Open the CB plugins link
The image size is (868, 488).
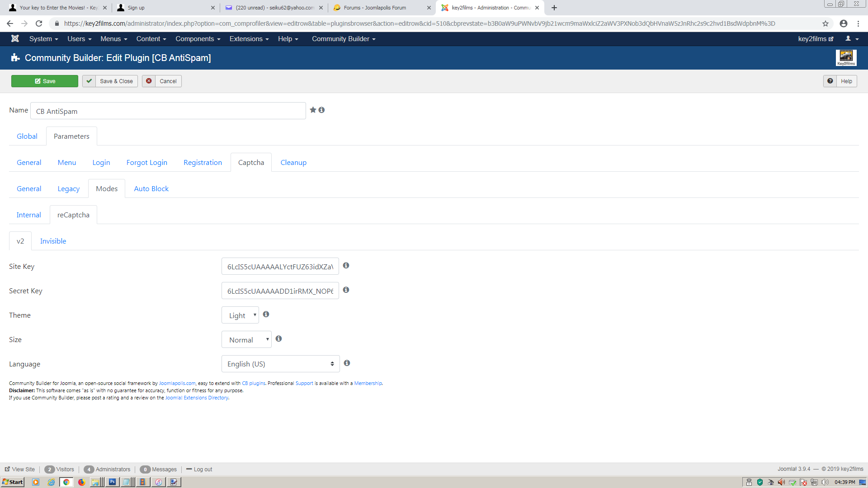pyautogui.click(x=254, y=383)
